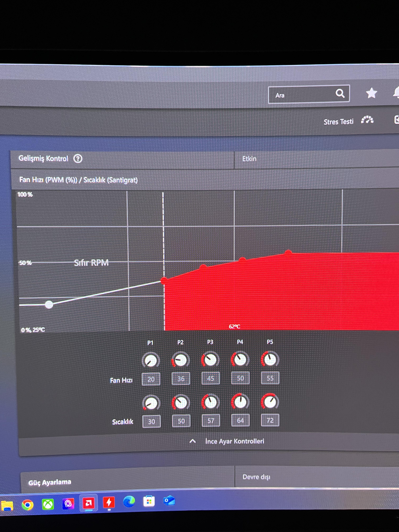This screenshot has height=532, width=399.
Task: Click the P1 Fan Hızı knob
Action: pos(151,360)
